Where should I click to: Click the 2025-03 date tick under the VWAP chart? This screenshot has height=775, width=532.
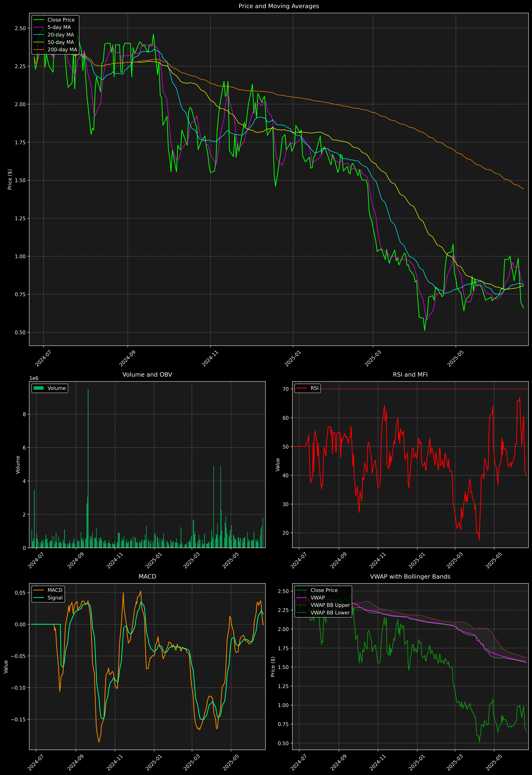pyautogui.click(x=455, y=763)
